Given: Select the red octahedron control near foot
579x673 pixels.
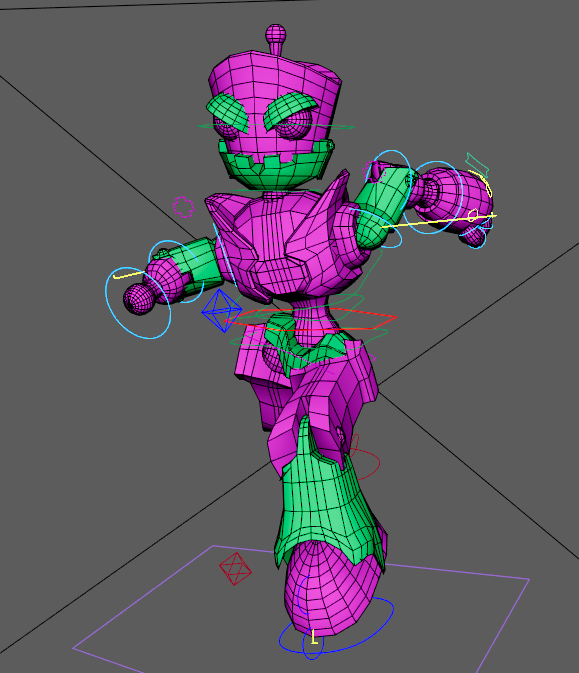Looking at the screenshot, I should (x=235, y=569).
